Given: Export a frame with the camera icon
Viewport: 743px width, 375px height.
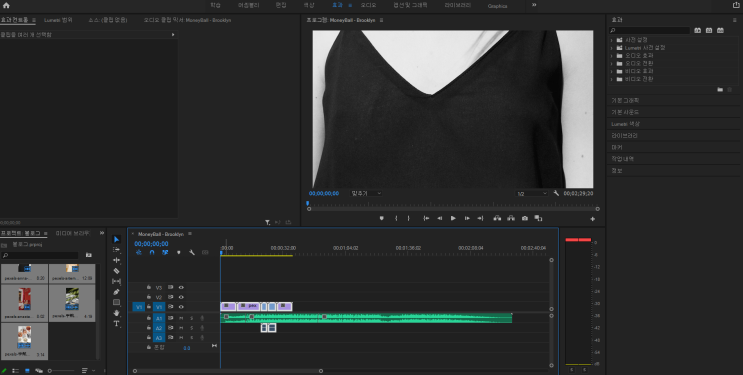Looking at the screenshot, I should pyautogui.click(x=525, y=219).
